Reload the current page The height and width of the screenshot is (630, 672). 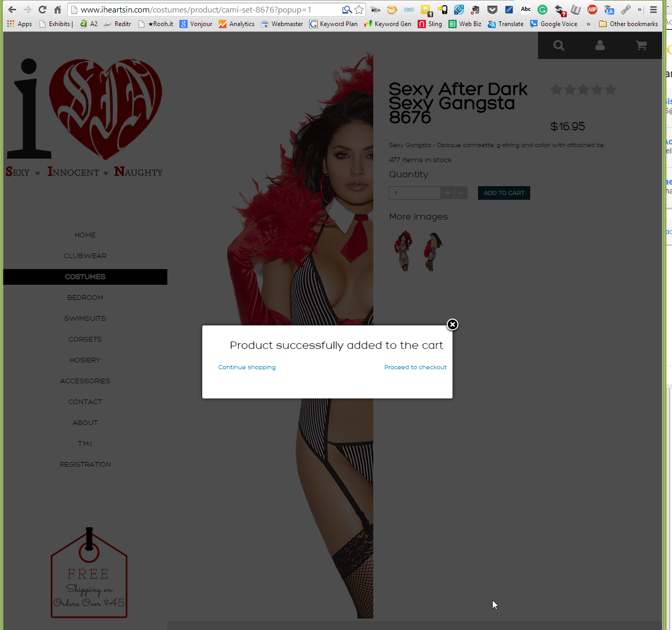point(43,9)
